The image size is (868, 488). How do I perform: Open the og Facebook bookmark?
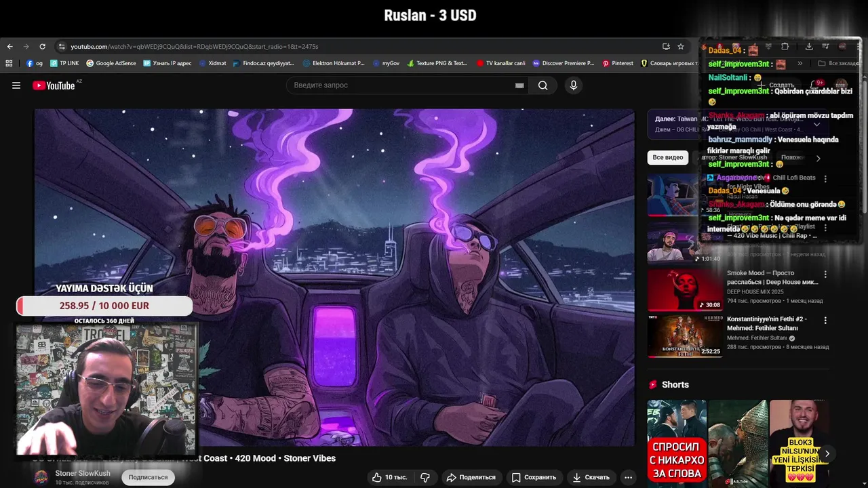tap(35, 63)
